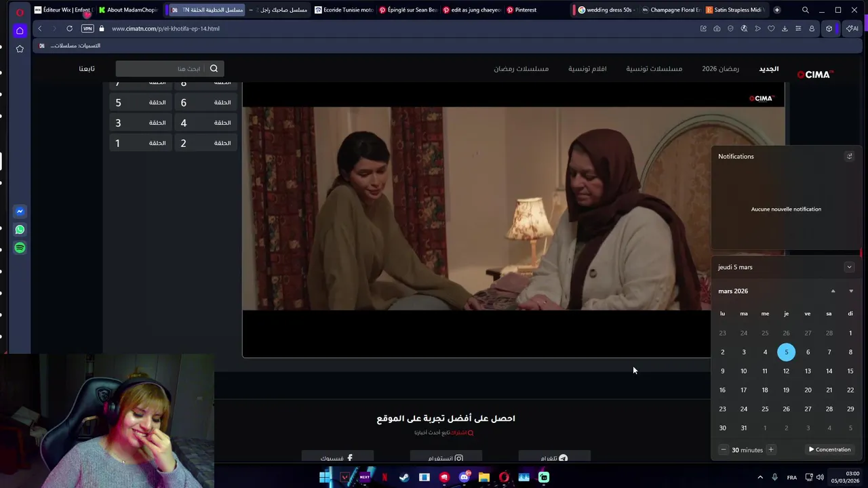The width and height of the screenshot is (868, 488).
Task: Open the CIMA site logo
Action: 815,75
